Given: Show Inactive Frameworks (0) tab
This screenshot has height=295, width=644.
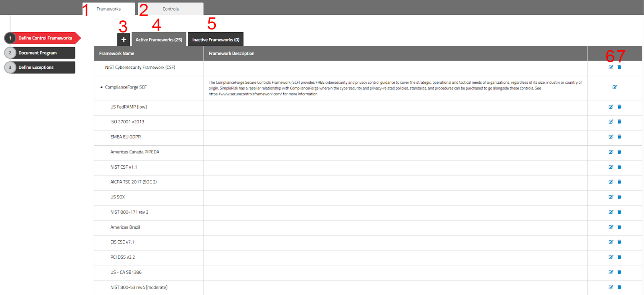Looking at the screenshot, I should point(216,39).
